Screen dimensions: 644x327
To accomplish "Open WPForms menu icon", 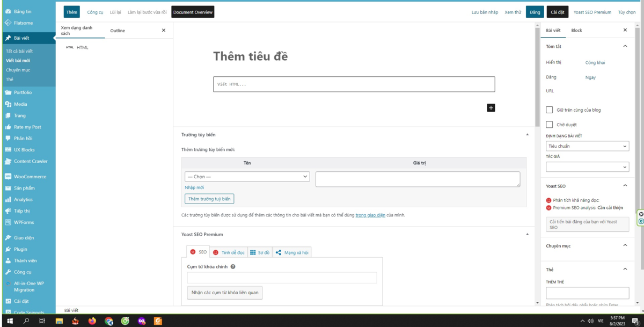I will coord(8,222).
